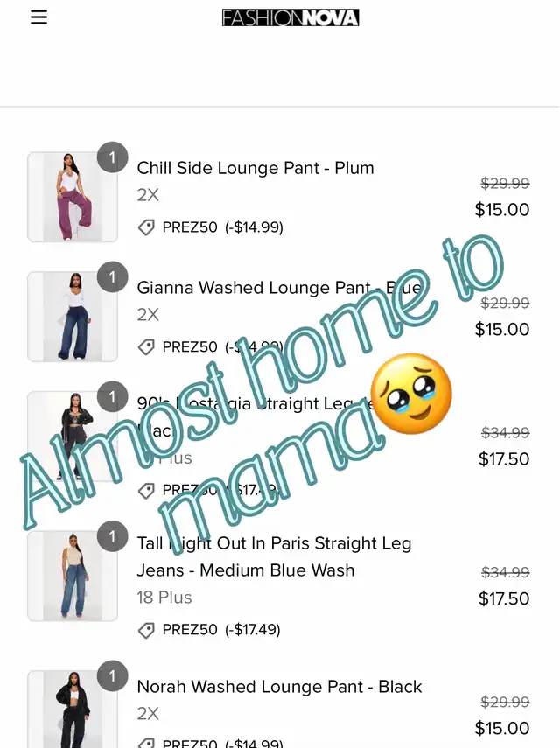Screen dimensions: 560x748
Task: Click quantity badge on Paris Straight Leg Jeans
Action: point(113,536)
